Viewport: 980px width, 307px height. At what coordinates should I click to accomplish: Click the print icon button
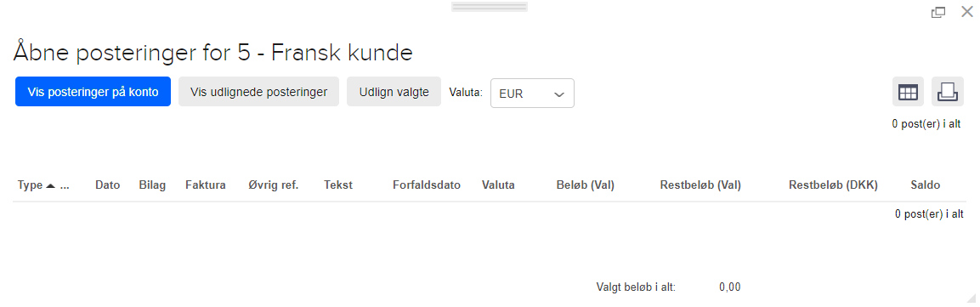tap(948, 93)
